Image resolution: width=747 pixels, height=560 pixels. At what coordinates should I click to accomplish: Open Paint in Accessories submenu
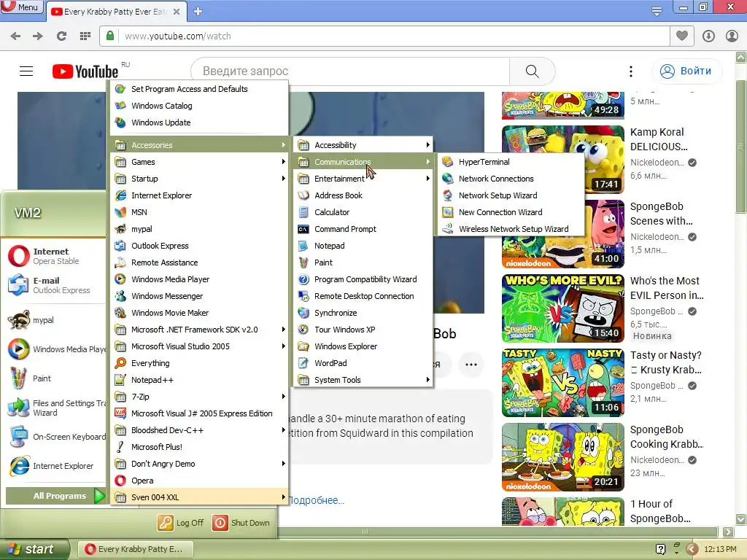(363, 262)
